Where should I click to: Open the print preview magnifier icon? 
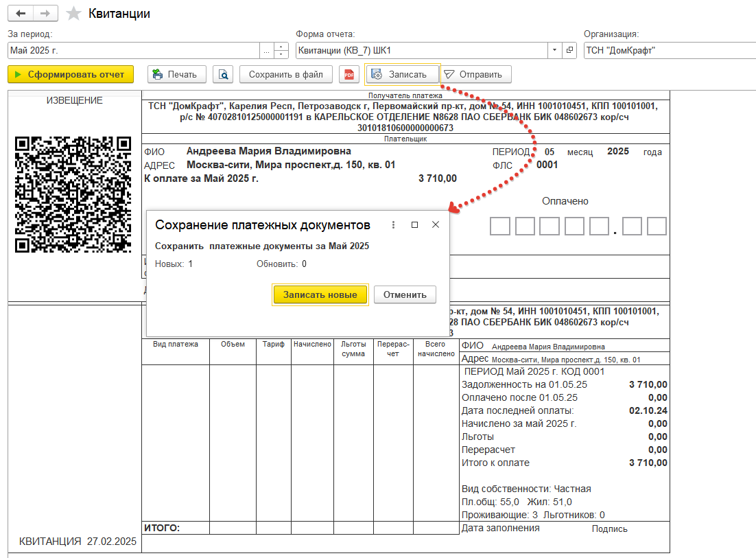point(223,74)
